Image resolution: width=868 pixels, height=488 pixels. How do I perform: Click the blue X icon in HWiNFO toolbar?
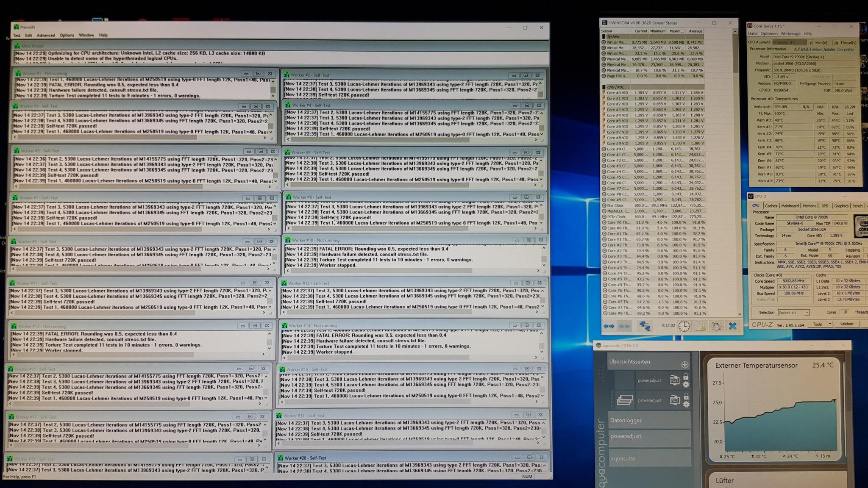(732, 326)
